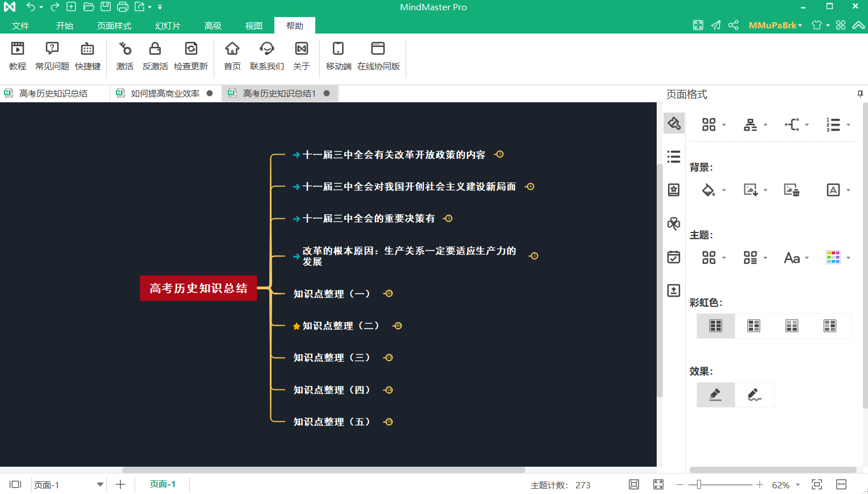Viewport: 868px width, 494px height.
Task: Click the send paper-plane icon
Action: tap(716, 25)
